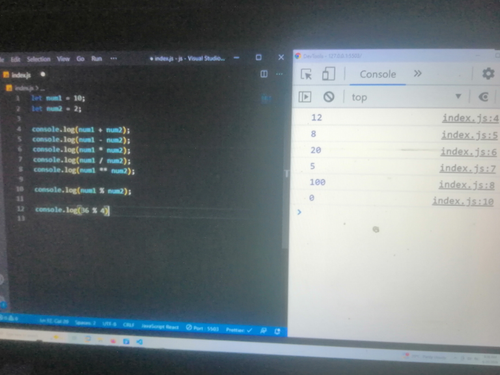Open the index.js:6 source link
This screenshot has height=375, width=500.
click(x=468, y=152)
